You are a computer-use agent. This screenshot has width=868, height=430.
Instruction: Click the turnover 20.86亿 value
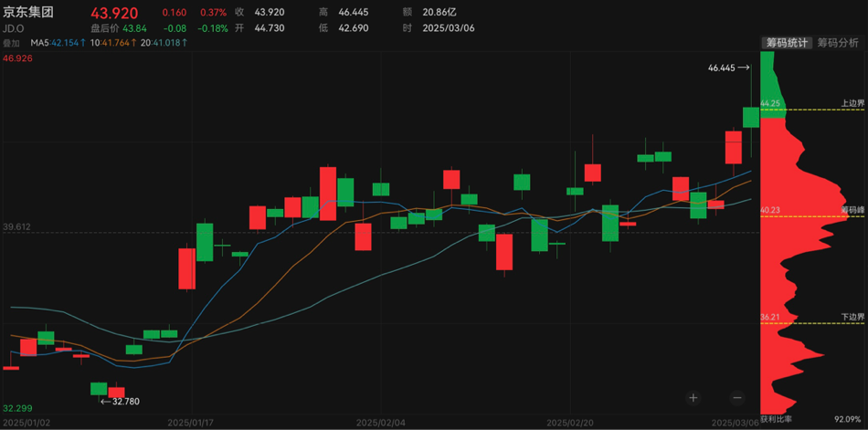[x=439, y=12]
